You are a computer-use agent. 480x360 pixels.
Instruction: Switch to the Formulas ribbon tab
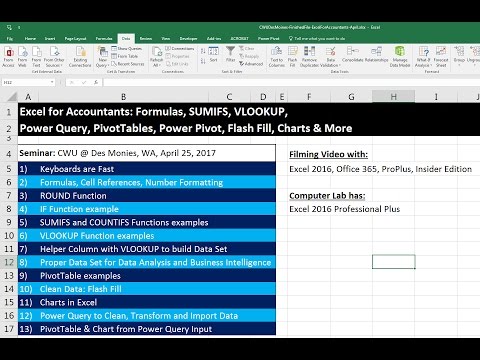(x=104, y=38)
